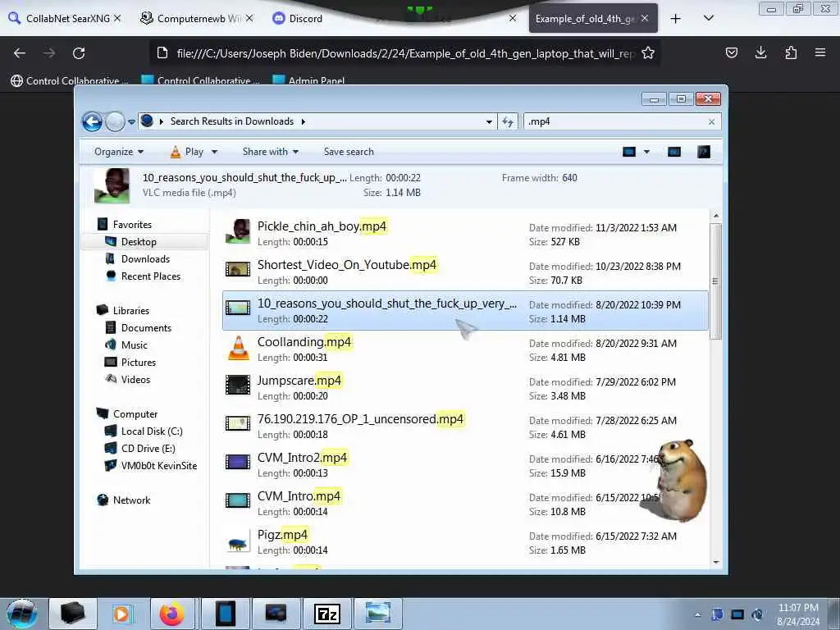This screenshot has height=630, width=840.
Task: Select Network in navigation pane
Action: (x=131, y=500)
